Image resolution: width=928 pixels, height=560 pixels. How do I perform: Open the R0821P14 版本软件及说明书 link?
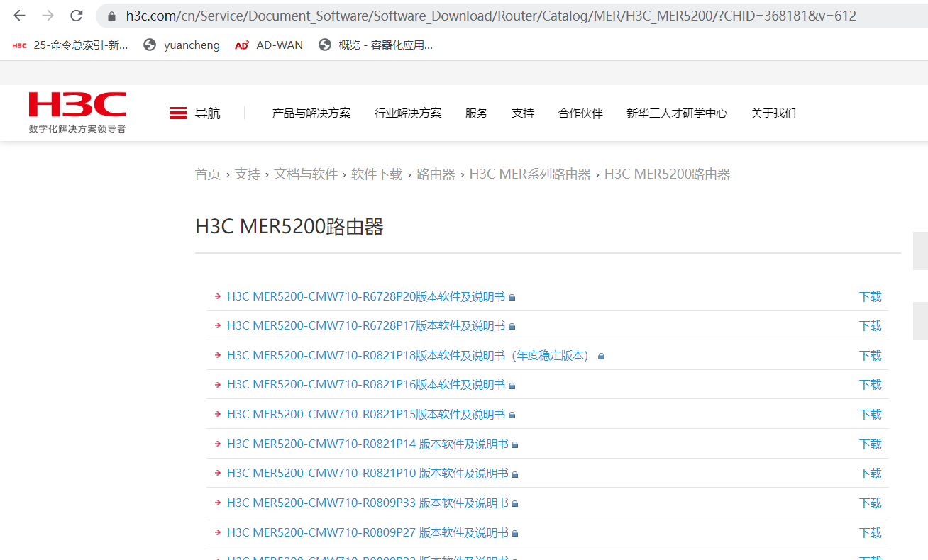click(368, 444)
